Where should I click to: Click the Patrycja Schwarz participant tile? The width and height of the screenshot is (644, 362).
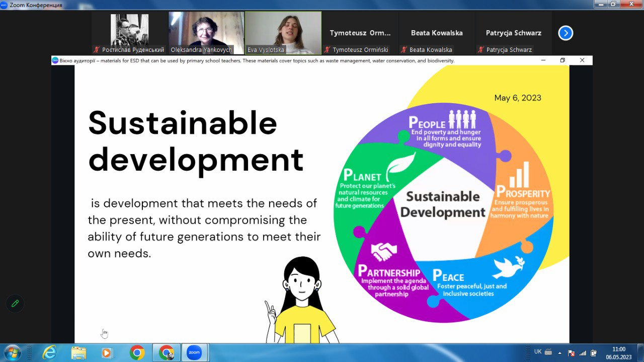click(513, 33)
